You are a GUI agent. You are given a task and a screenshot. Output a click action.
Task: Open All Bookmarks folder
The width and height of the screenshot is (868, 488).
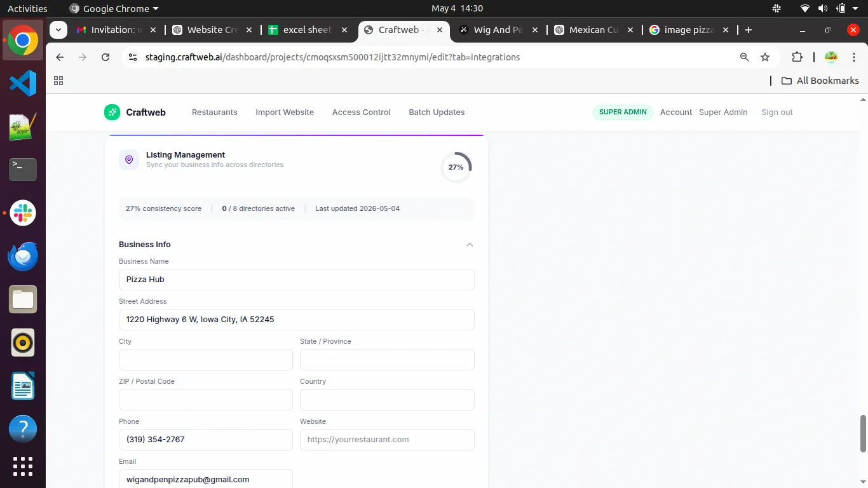coord(820,81)
